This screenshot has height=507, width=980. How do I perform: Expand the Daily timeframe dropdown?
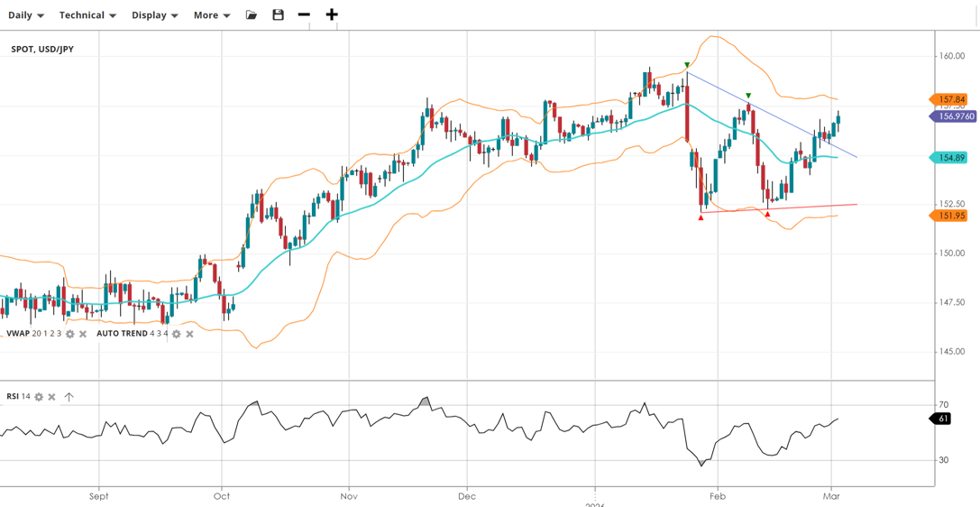pos(26,15)
